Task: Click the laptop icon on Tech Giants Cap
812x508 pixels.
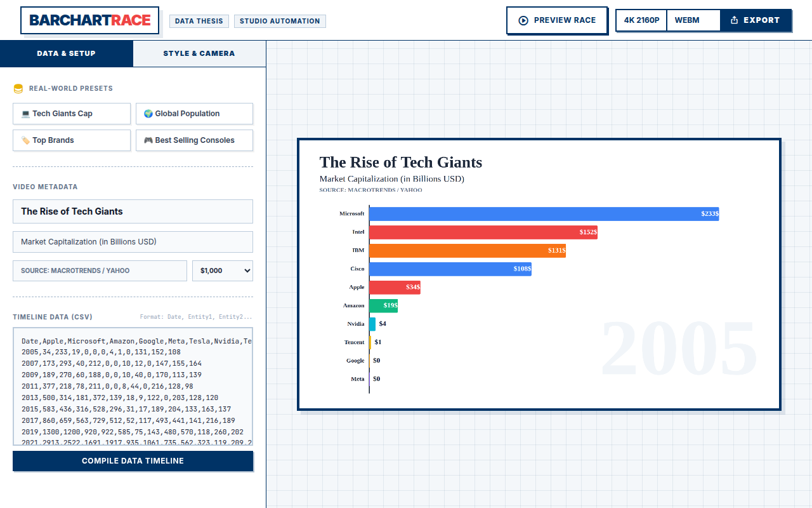Action: coord(25,114)
